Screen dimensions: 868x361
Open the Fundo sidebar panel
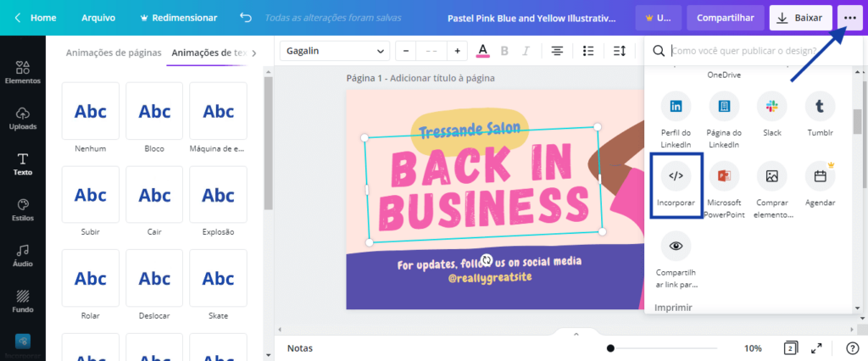[23, 301]
